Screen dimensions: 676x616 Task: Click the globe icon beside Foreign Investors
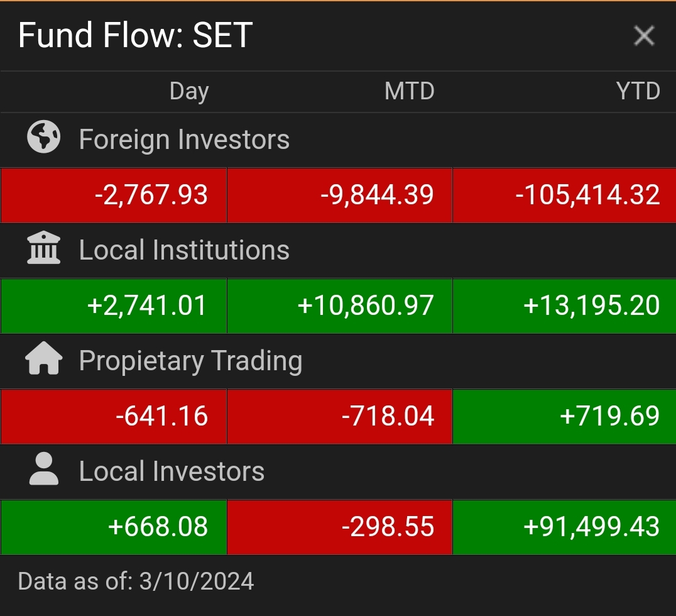[x=44, y=138]
